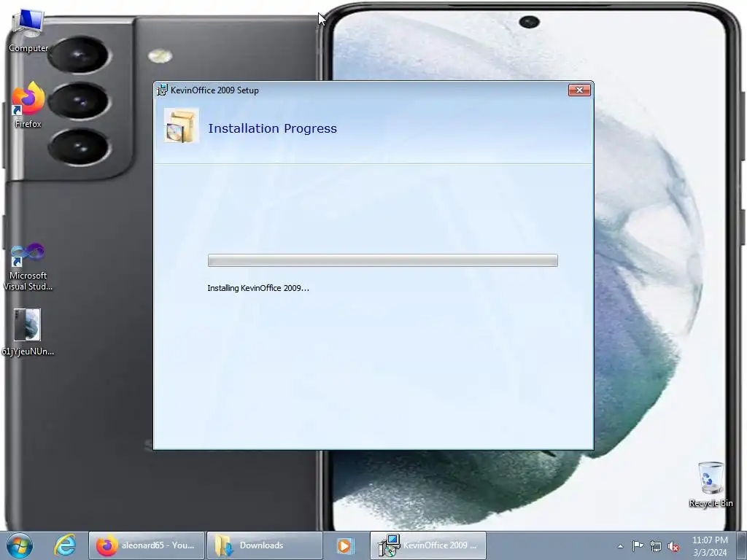Click the Show desktop strip beside the clock
The image size is (747, 560).
[741, 545]
